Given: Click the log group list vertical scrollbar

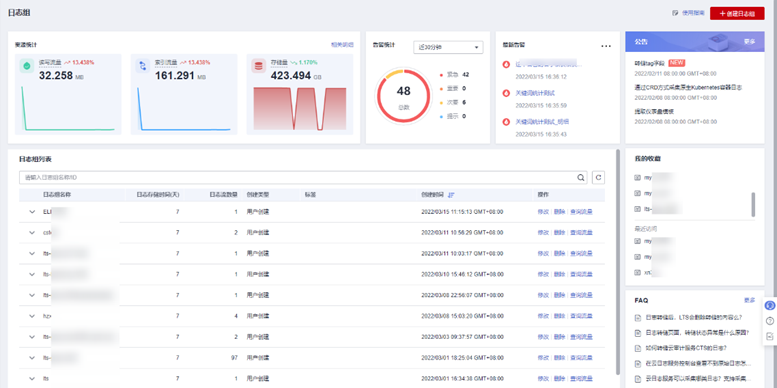Looking at the screenshot, I should (x=618, y=262).
